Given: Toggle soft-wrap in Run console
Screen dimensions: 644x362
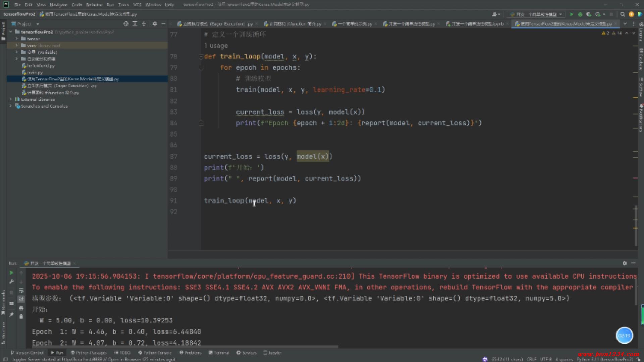Looking at the screenshot, I should point(21,290).
